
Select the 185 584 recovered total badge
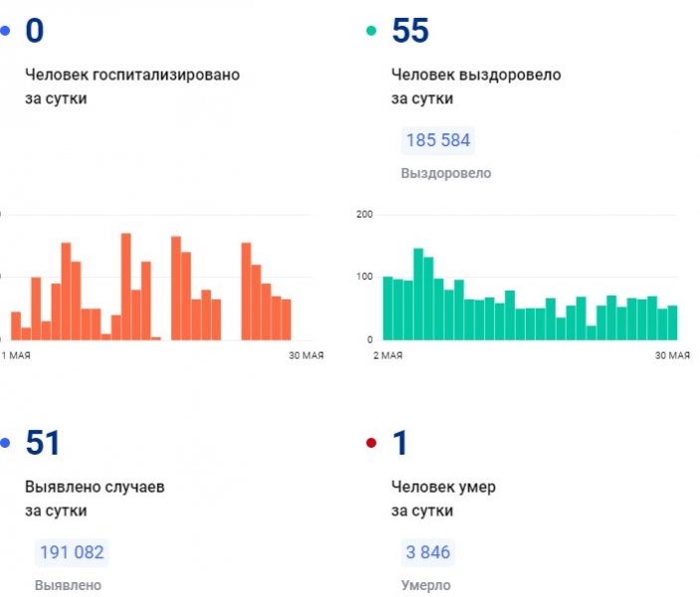click(437, 140)
